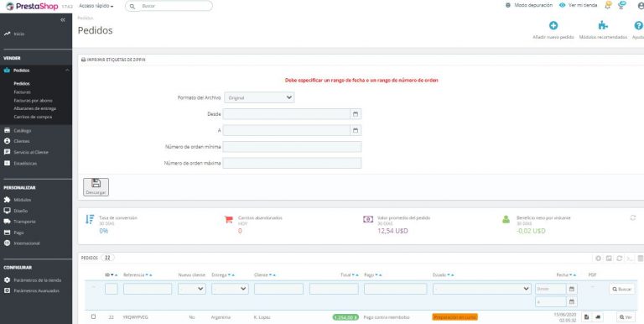The height and width of the screenshot is (324, 644).
Task: Click Número de orden mínima field
Action: pyautogui.click(x=292, y=147)
